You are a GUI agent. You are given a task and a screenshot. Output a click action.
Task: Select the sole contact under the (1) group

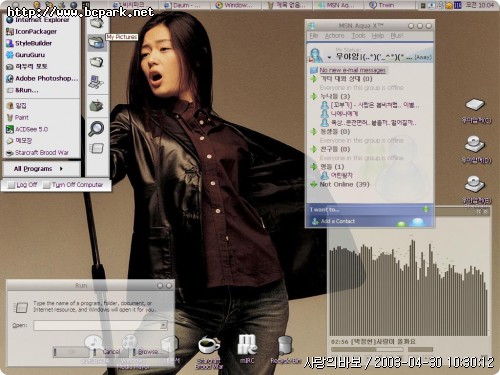click(x=336, y=175)
